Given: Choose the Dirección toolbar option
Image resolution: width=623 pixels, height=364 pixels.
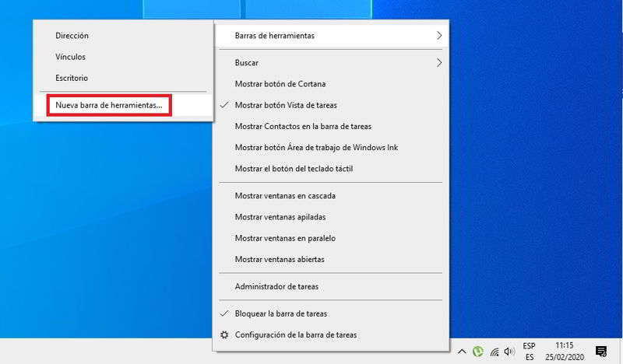Looking at the screenshot, I should [x=72, y=36].
